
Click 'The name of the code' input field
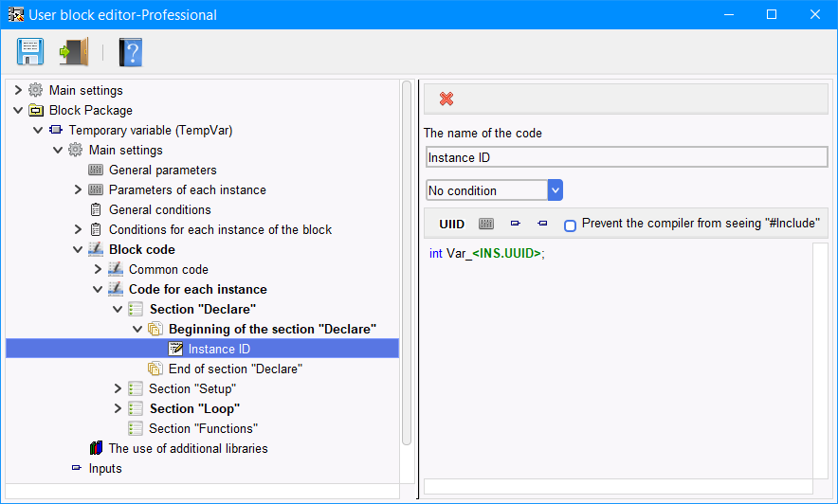(627, 157)
